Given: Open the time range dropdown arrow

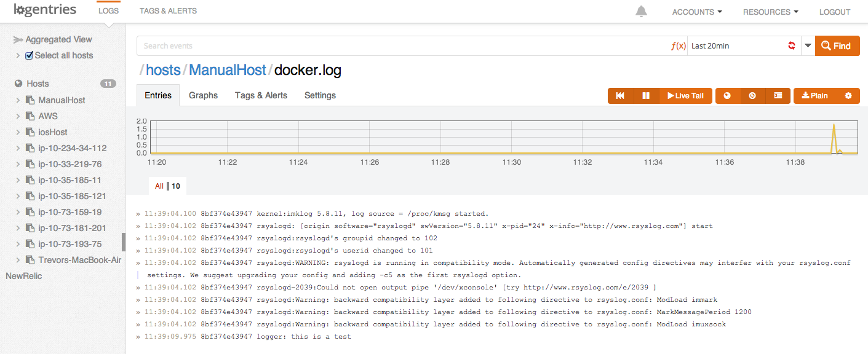Looking at the screenshot, I should pos(808,46).
